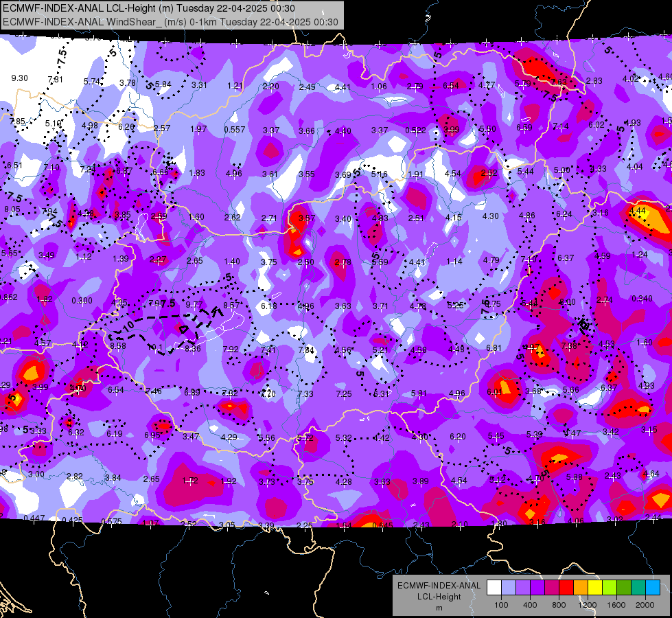Viewport: 672px width, 618px height.
Task: Click the legend tick label 100
Action: pyautogui.click(x=502, y=605)
